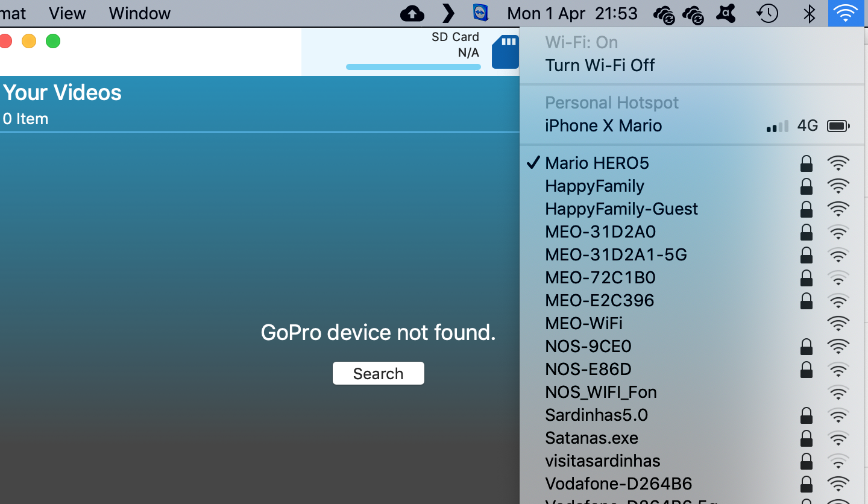Click the Search button for GoPro devices

point(379,373)
